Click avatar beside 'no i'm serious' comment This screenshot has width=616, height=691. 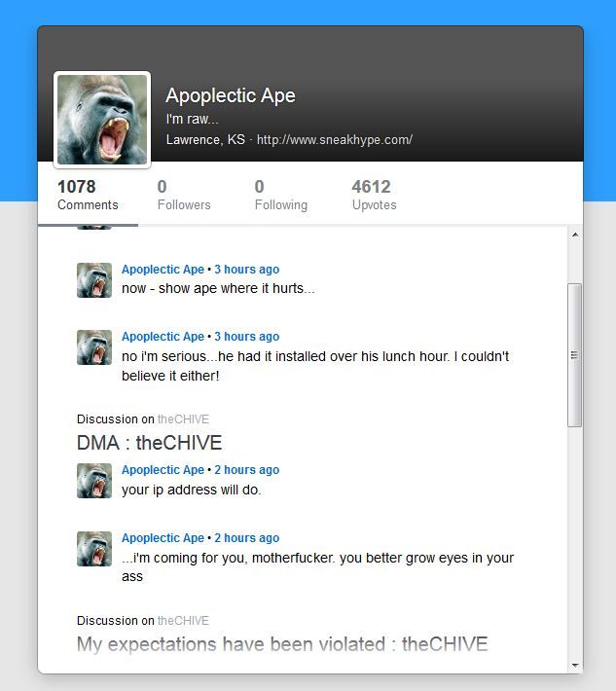click(x=94, y=347)
